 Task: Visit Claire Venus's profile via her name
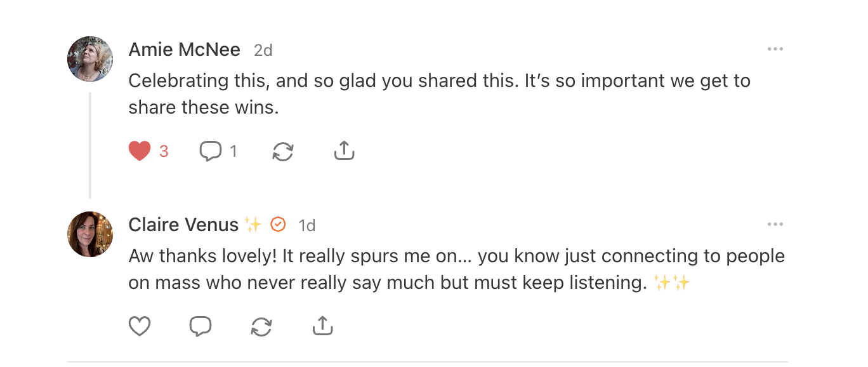[183, 225]
